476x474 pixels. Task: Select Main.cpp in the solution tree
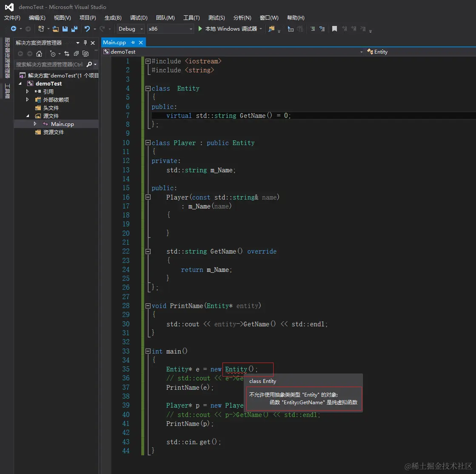point(62,124)
